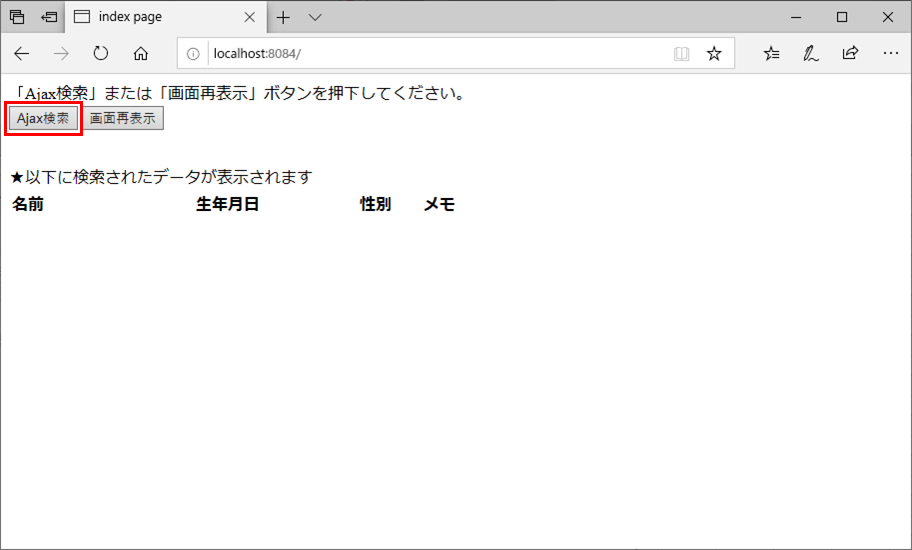This screenshot has height=550, width=912.
Task: Expand the tab preview chevron
Action: click(x=315, y=17)
